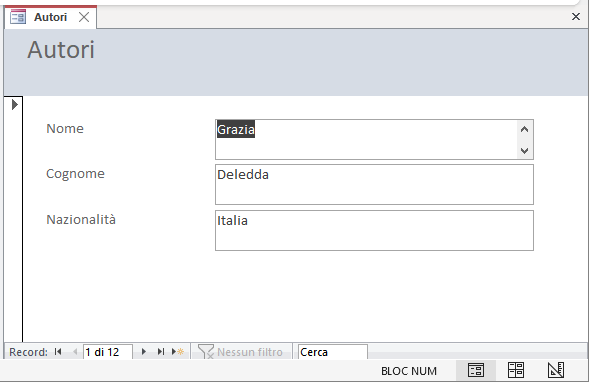Click the record selector arrow
589x383 pixels.
[x=14, y=104]
